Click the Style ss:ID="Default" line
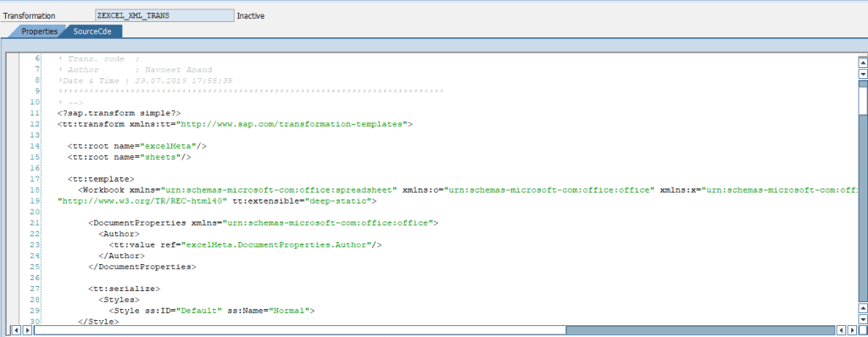This screenshot has width=868, height=337. tap(211, 311)
